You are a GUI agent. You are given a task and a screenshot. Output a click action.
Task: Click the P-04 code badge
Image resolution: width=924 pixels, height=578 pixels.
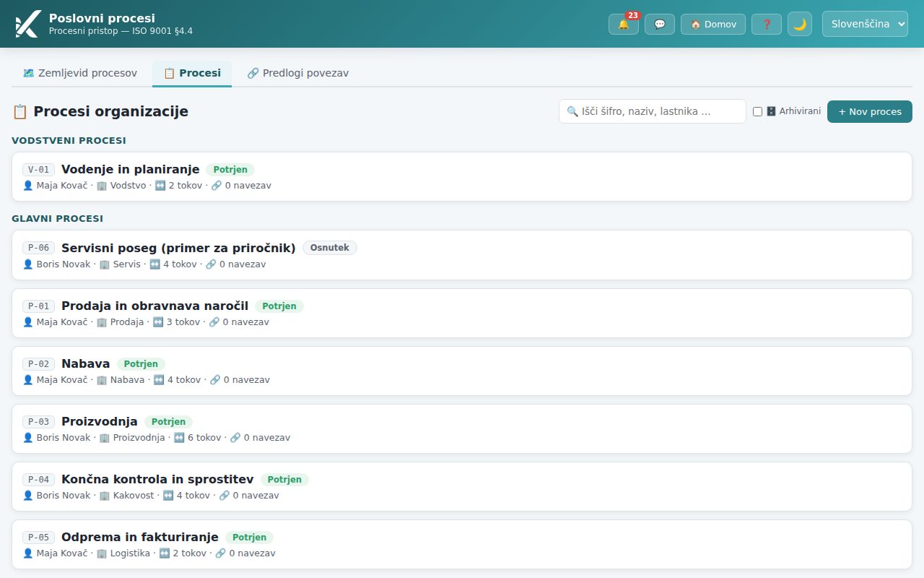(x=38, y=480)
